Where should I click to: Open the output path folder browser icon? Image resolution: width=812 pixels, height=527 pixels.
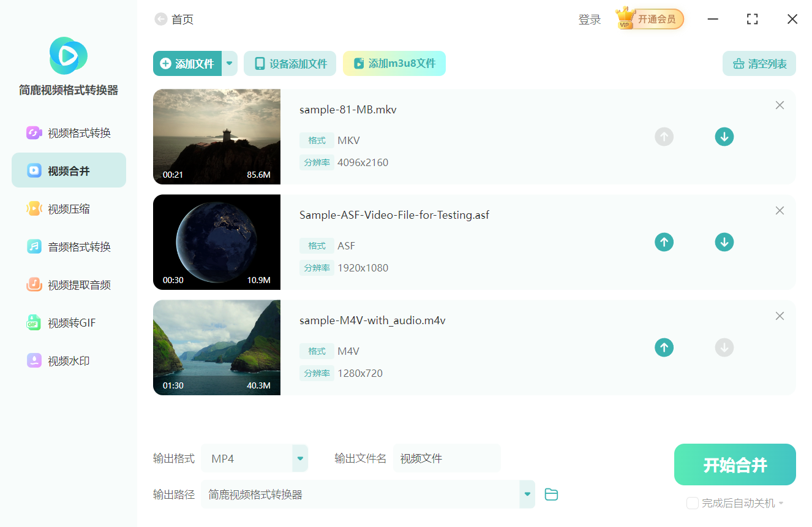(551, 494)
